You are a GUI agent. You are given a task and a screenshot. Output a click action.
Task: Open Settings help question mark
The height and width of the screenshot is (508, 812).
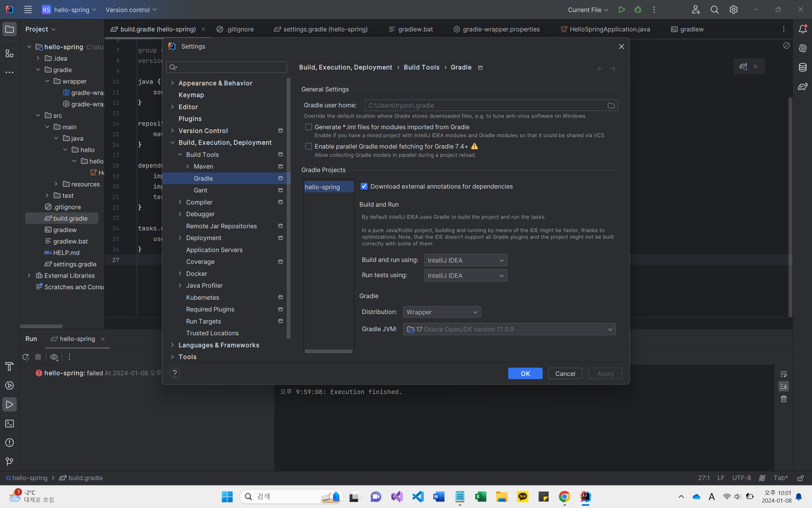pos(174,373)
